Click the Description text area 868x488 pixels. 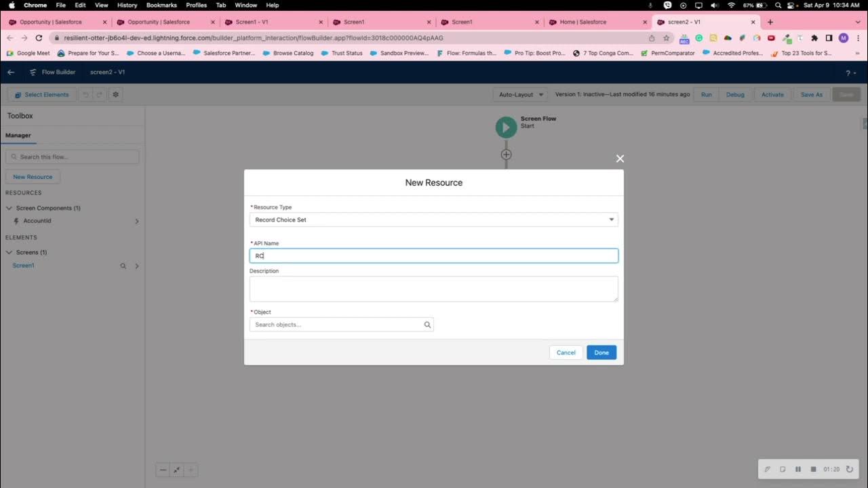pos(434,289)
